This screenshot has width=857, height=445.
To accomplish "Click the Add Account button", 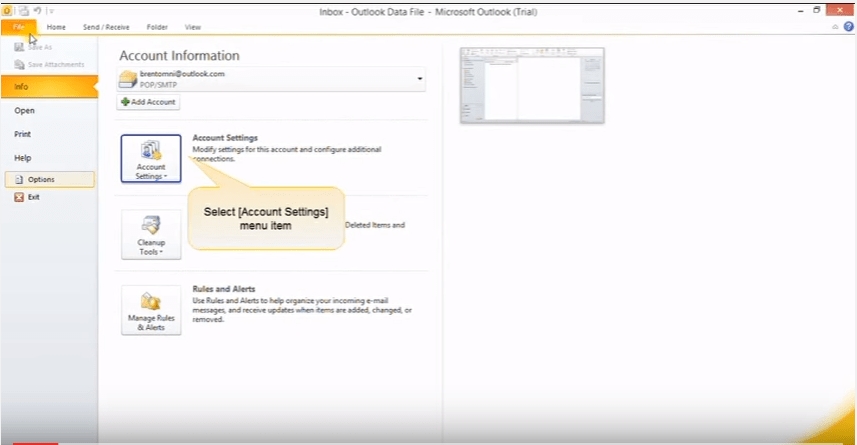I will click(x=148, y=102).
